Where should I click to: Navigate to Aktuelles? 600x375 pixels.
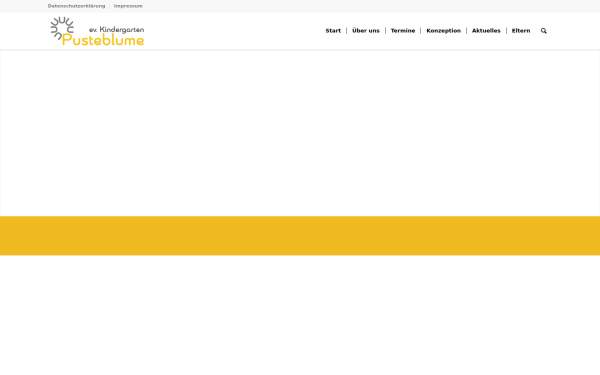(x=486, y=31)
